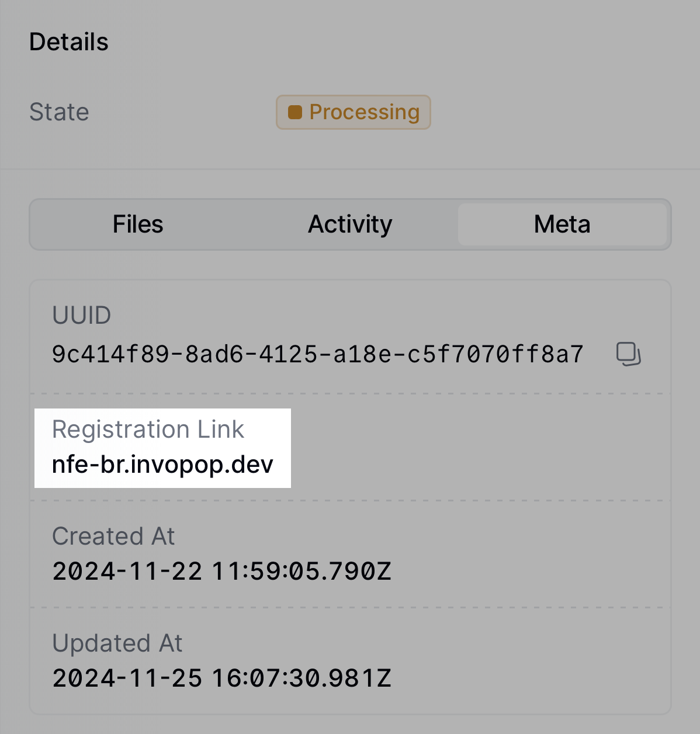
Task: Click the State row label
Action: (59, 112)
